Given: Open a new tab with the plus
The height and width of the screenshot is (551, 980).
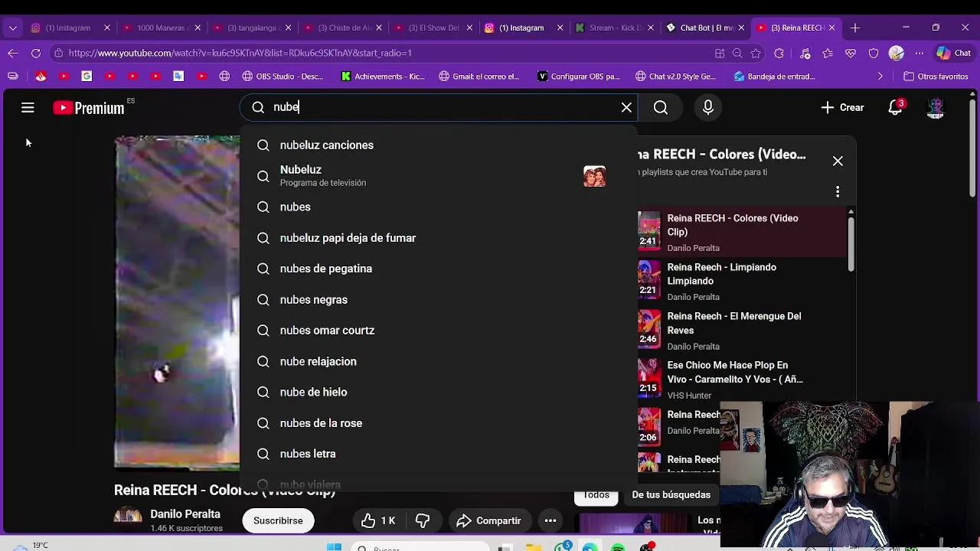Looking at the screenshot, I should pos(855,28).
